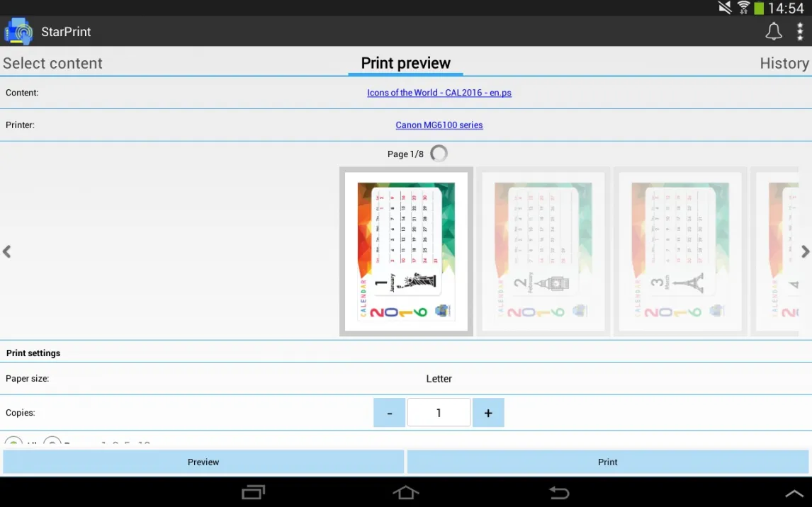The image size is (812, 507).
Task: Open the Paper size 'Letter' selector
Action: coord(439,379)
